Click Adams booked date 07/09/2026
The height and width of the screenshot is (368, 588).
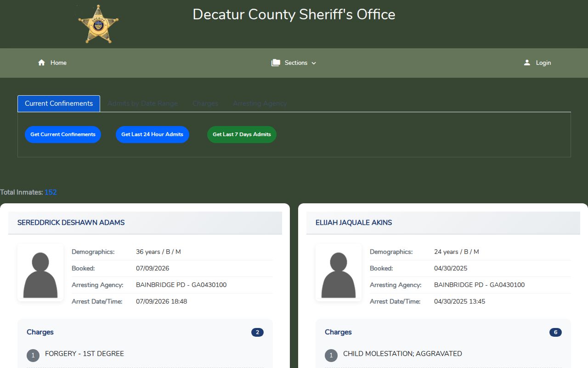coord(153,268)
